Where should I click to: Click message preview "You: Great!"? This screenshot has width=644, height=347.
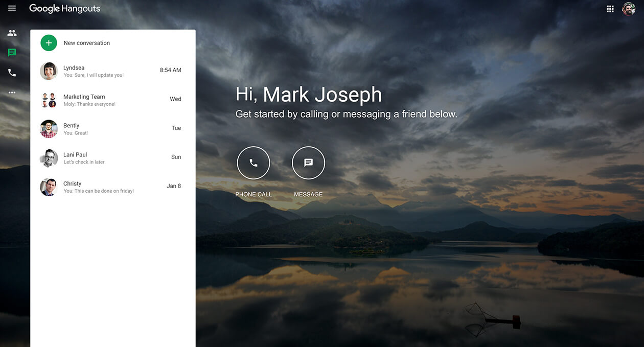point(76,133)
